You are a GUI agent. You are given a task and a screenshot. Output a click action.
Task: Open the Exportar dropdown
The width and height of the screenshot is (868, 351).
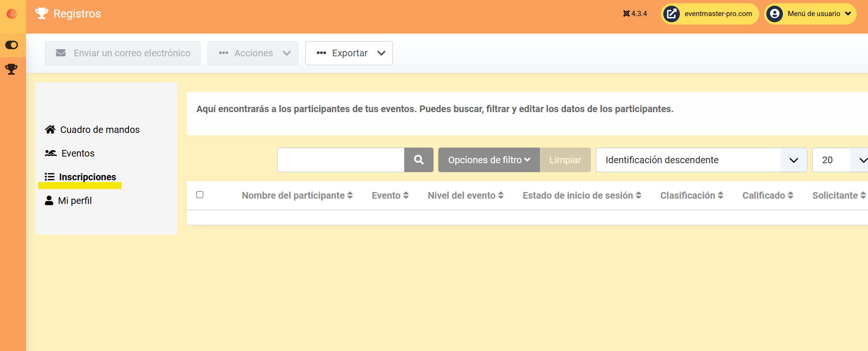[x=349, y=53]
